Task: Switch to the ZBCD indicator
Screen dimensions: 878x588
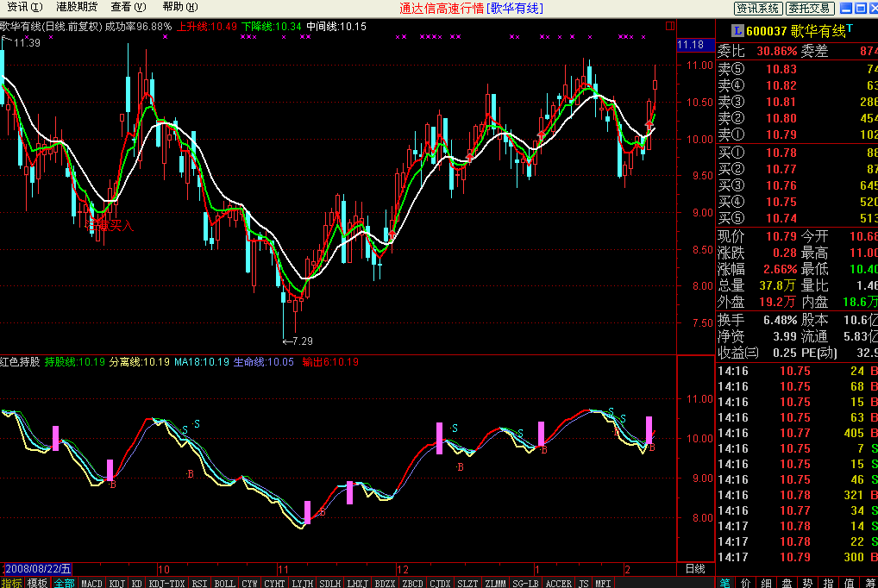Action: [x=412, y=584]
